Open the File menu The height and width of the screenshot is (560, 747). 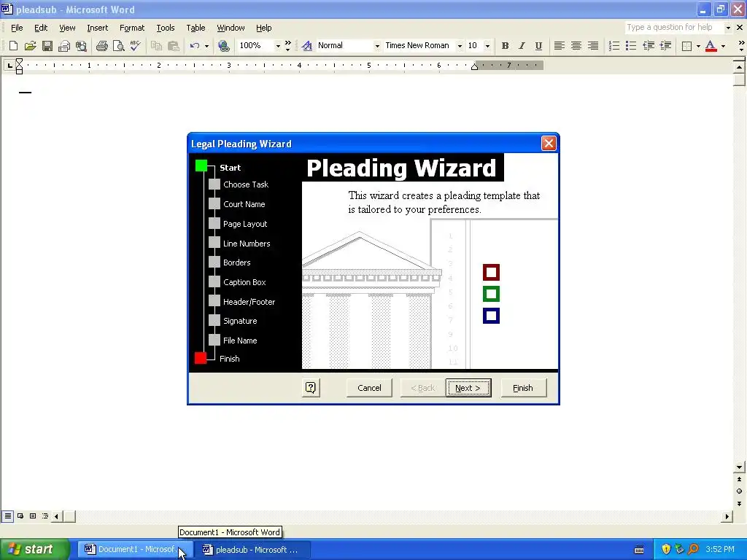(17, 28)
